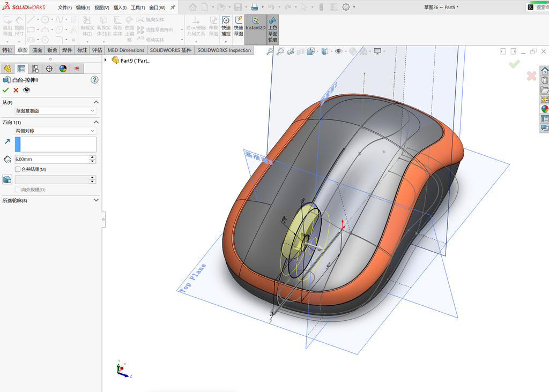Switch to the 特征 ribbon tab

(x=8, y=50)
